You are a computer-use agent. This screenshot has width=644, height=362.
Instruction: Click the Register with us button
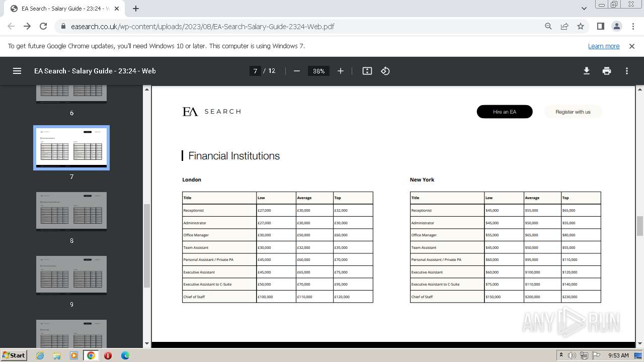click(x=573, y=112)
